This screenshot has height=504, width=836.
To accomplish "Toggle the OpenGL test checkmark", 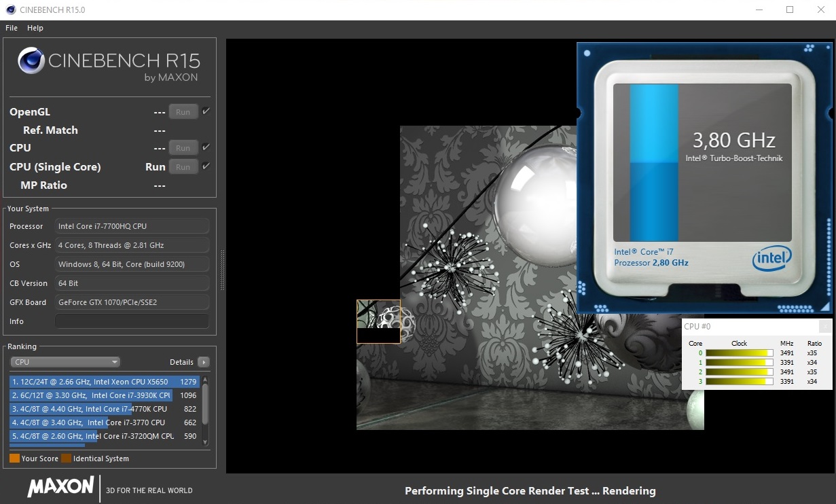I will 206,111.
